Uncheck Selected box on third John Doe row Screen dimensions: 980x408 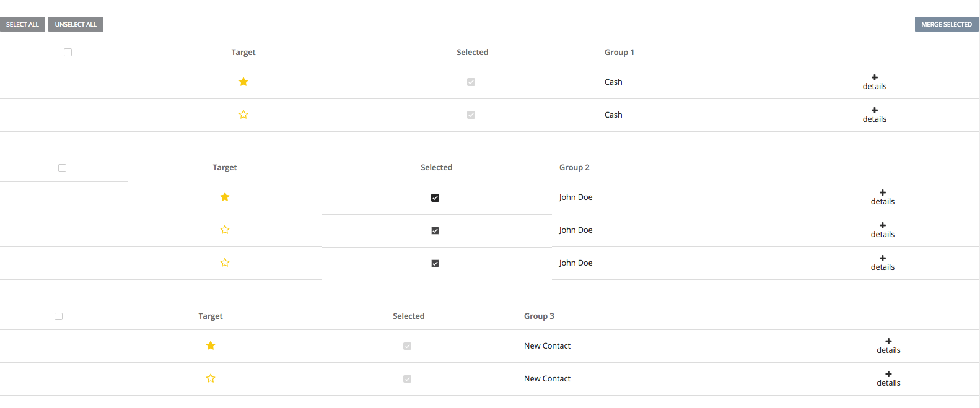coord(435,263)
